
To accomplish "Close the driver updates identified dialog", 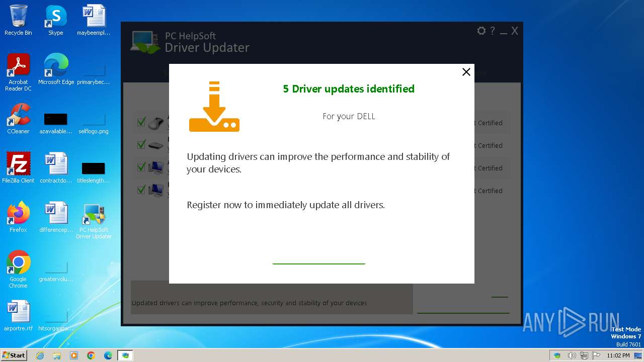I will (466, 72).
